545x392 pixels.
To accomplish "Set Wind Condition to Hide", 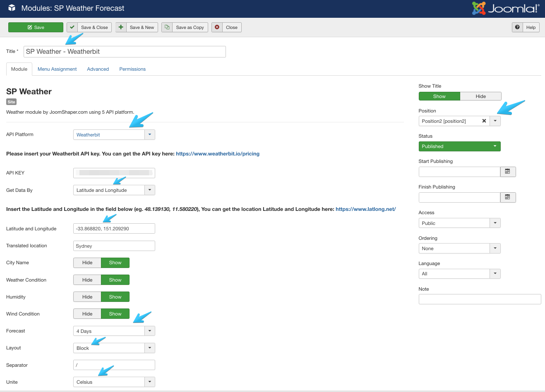I will pos(87,314).
